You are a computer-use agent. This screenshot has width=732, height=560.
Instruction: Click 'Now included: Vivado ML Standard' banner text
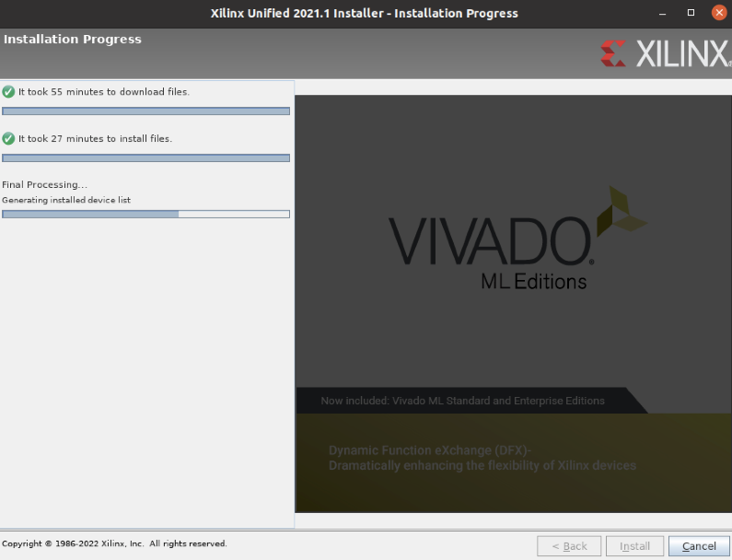pos(462,401)
